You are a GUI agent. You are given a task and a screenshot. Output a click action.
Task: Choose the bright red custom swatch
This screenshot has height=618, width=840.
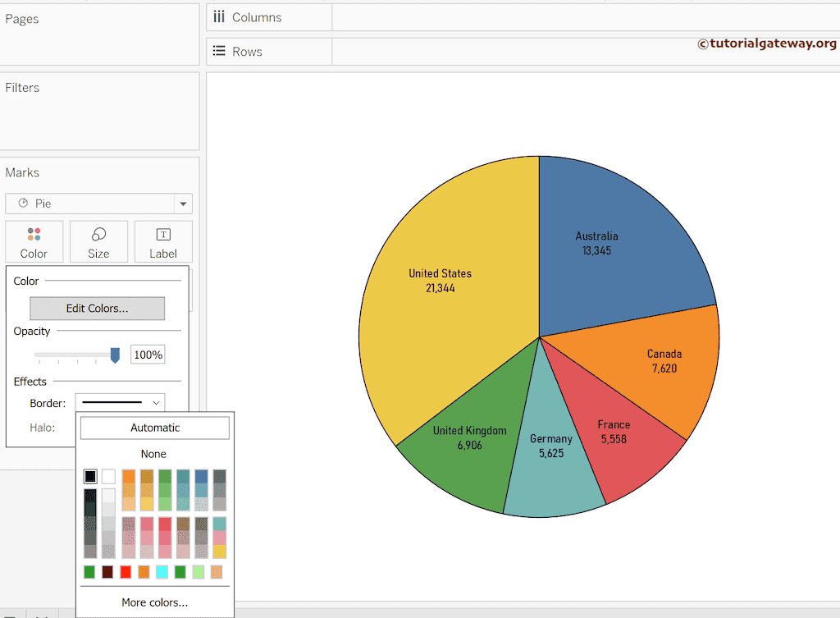coord(126,572)
